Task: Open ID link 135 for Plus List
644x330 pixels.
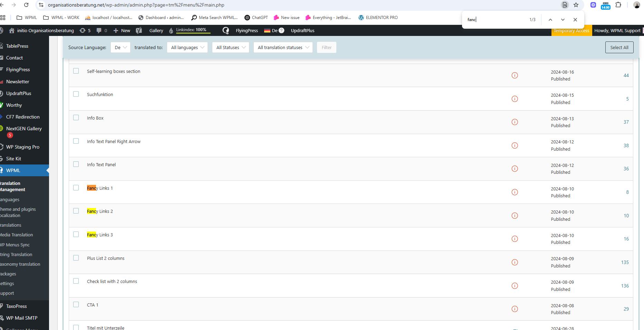Action: tap(625, 262)
